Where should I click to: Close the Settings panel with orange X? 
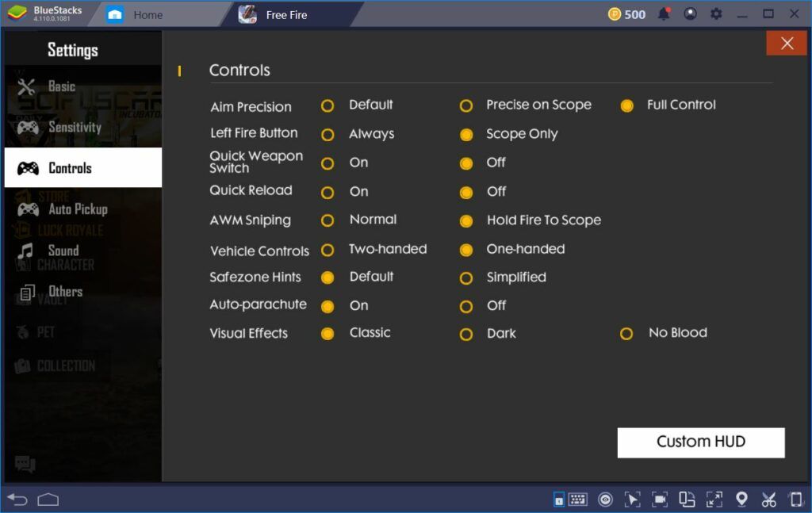(787, 44)
